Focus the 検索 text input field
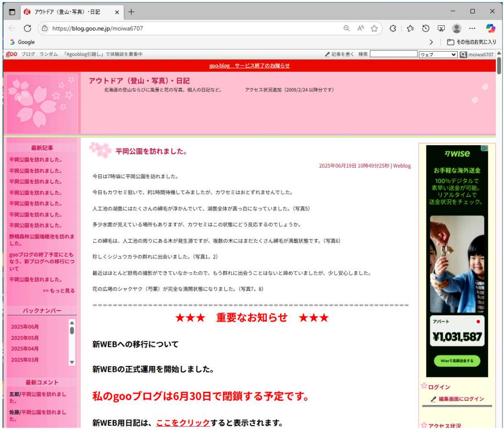The height and width of the screenshot is (430, 504). (x=393, y=54)
